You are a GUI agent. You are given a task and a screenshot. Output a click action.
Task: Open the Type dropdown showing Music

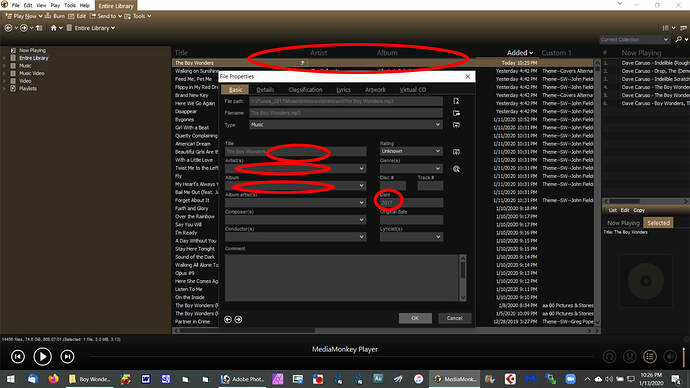click(x=345, y=125)
